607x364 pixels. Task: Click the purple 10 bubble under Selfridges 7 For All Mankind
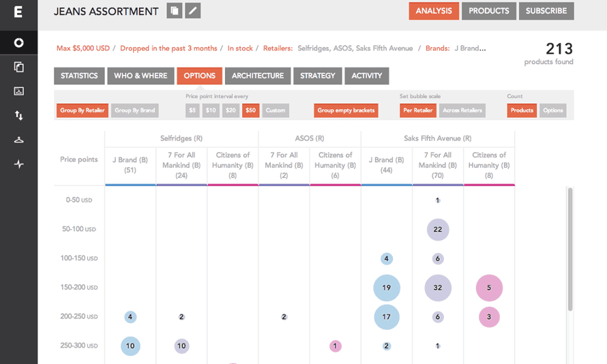click(x=181, y=346)
